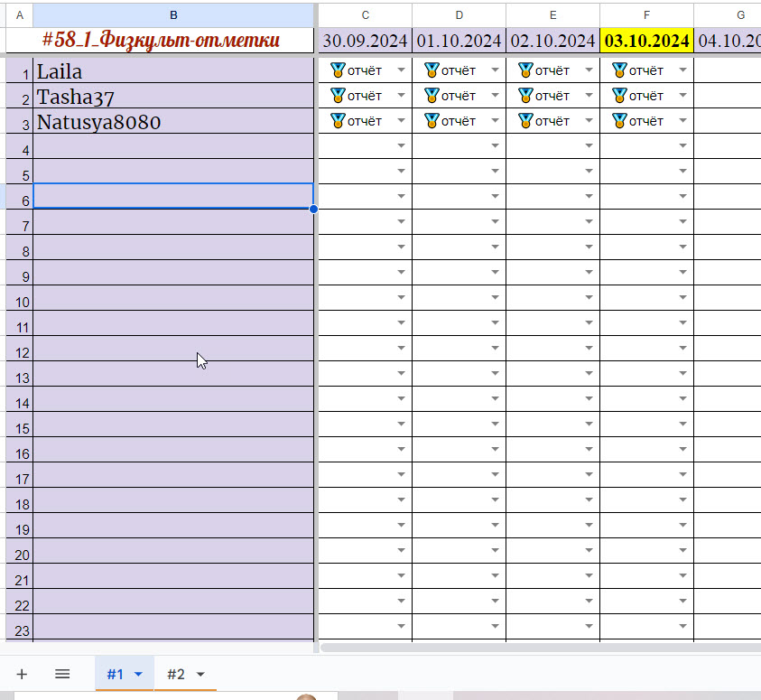Click medal icon in Natusya8080's 02.10.2024 cell
761x700 pixels.
[525, 120]
